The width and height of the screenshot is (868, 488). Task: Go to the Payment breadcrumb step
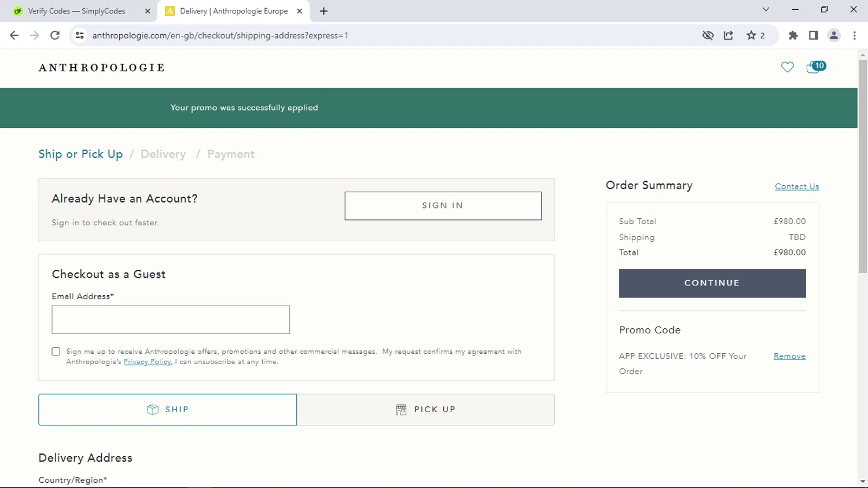(x=231, y=154)
